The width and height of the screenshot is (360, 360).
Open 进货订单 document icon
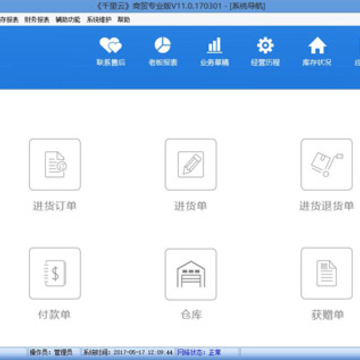click(55, 165)
